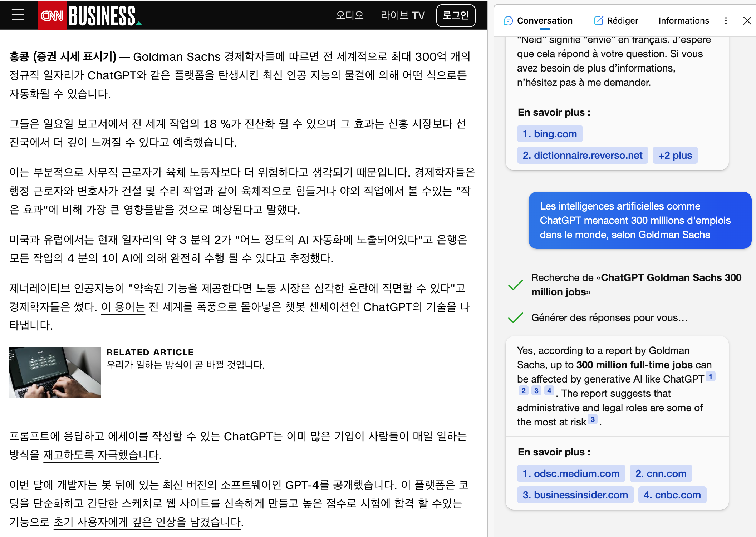Open the dictionnaire.reverso.net source link
The image size is (756, 537).
582,155
